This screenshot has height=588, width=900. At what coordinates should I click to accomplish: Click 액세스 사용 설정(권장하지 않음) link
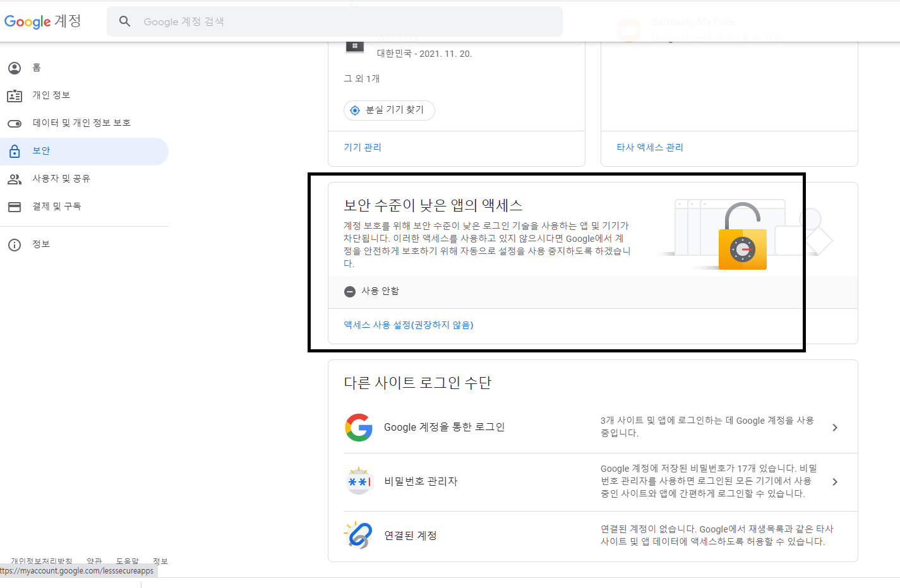coord(409,325)
